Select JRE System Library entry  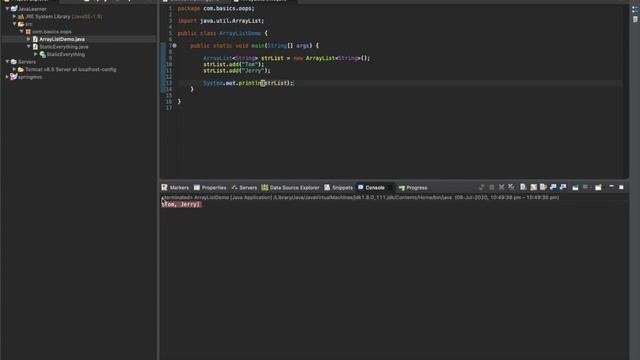64,16
